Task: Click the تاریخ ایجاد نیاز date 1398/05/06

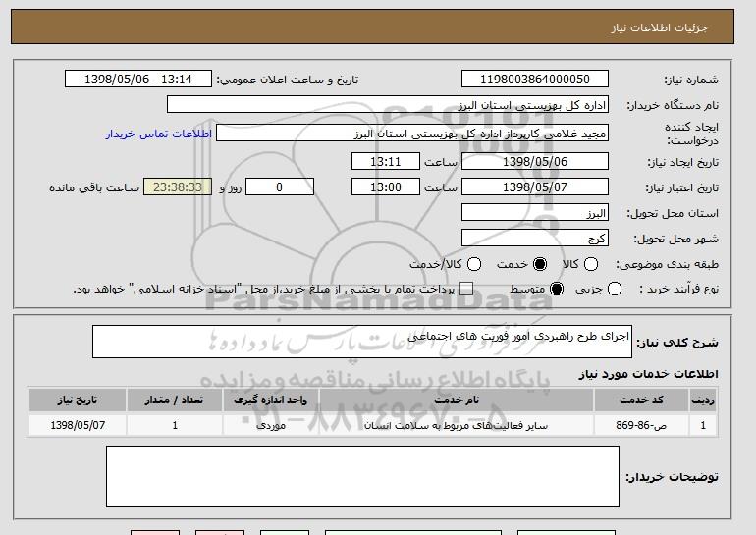Action: coord(535,161)
